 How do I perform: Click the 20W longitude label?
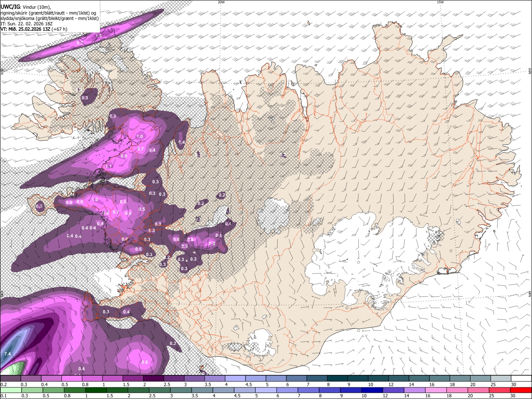221,2
